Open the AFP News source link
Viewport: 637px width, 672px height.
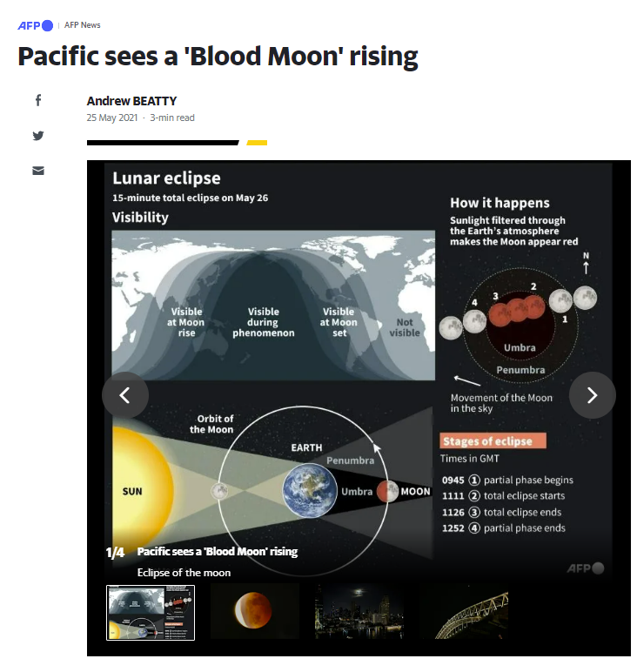point(83,25)
